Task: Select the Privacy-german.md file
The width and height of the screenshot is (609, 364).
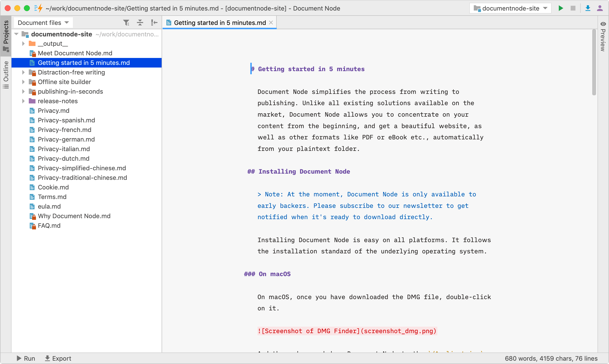Action: coord(66,139)
